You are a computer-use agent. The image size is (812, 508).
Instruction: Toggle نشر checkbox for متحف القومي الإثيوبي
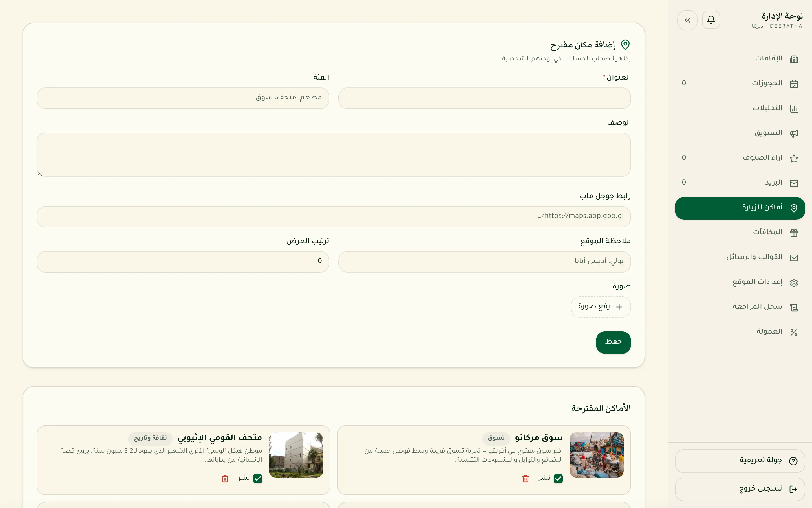(257, 478)
